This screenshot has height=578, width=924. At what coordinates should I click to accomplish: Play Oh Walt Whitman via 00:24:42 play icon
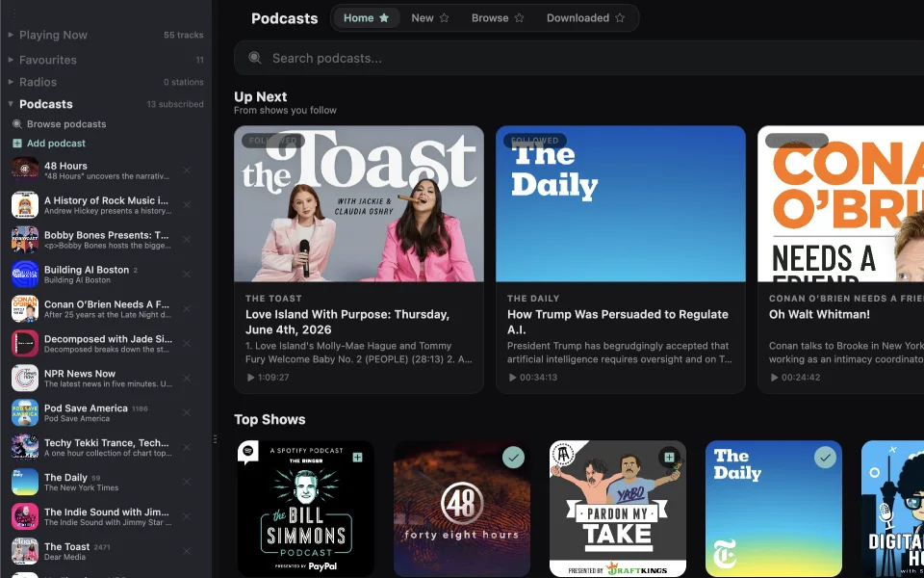(774, 378)
